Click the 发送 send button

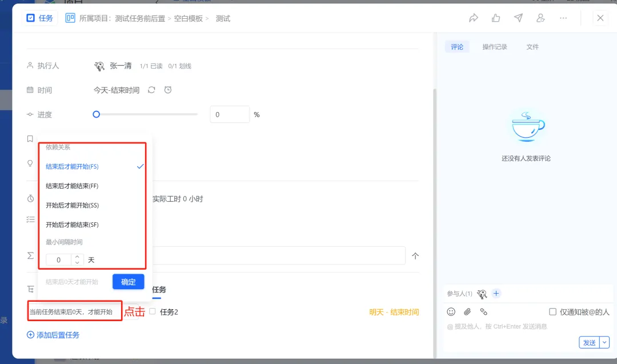pyautogui.click(x=589, y=342)
